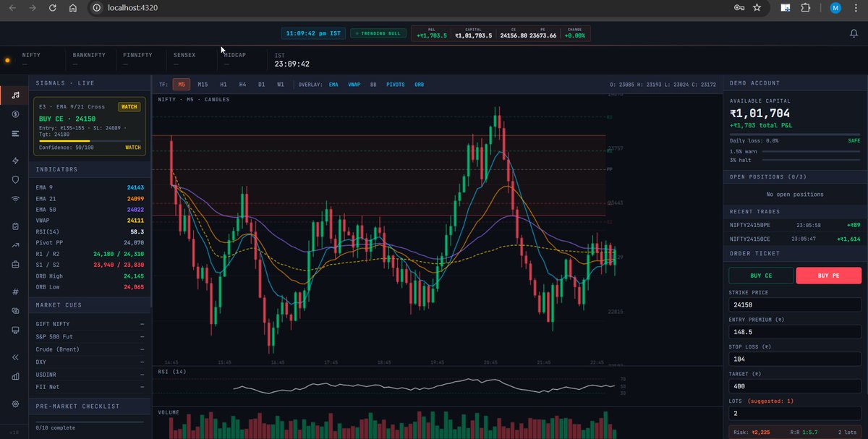This screenshot has width=868, height=439.
Task: Open the clipboard checklist sidebar icon
Action: (15, 226)
